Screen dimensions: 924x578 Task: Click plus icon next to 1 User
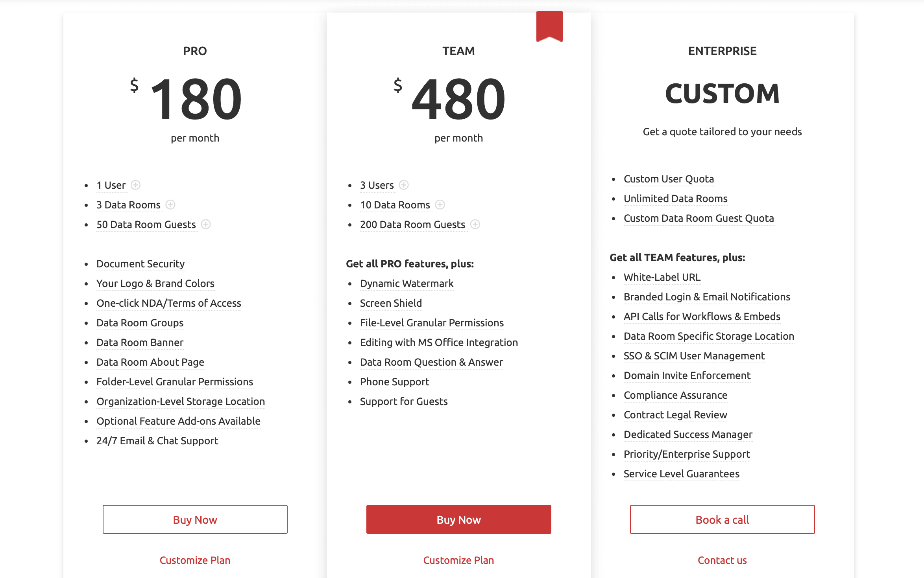(135, 185)
